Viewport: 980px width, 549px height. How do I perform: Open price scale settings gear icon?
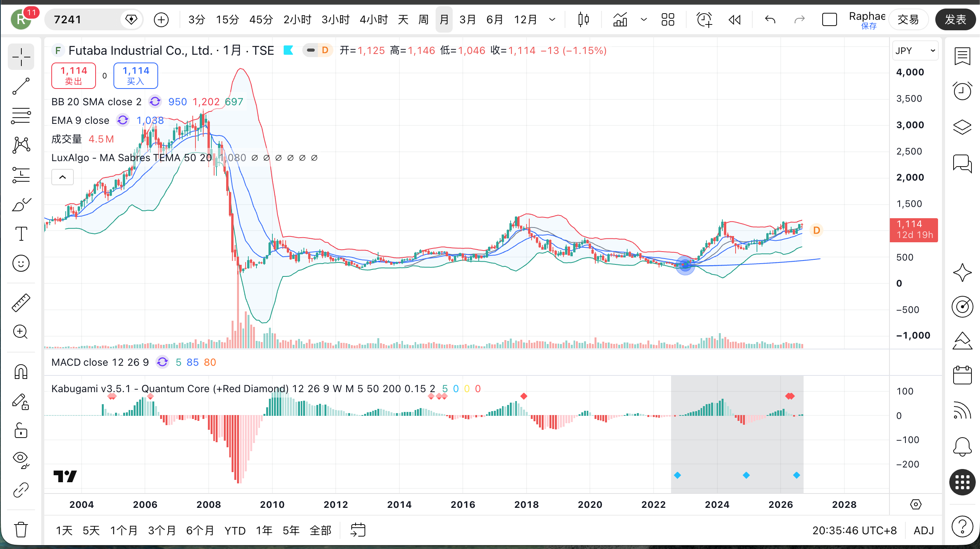[x=916, y=504]
